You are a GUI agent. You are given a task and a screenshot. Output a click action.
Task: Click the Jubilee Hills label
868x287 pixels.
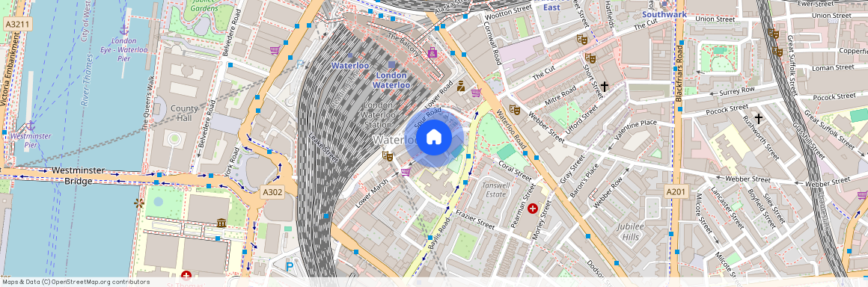tap(631, 232)
